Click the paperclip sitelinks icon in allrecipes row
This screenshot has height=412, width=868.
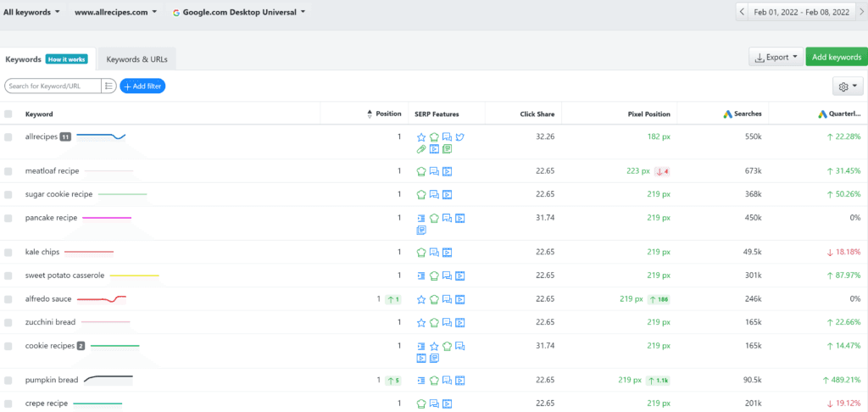(x=421, y=148)
